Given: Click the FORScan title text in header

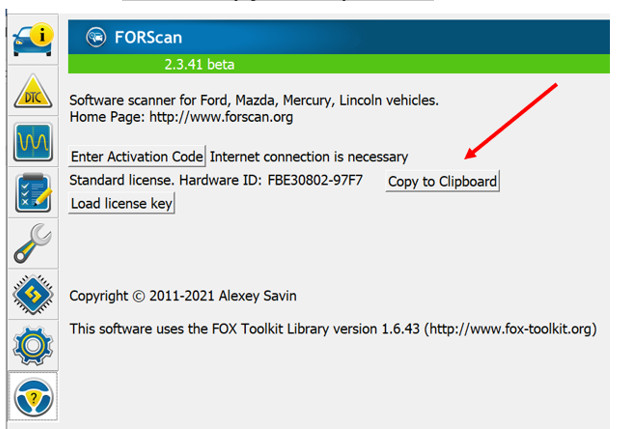Looking at the screenshot, I should (x=150, y=36).
